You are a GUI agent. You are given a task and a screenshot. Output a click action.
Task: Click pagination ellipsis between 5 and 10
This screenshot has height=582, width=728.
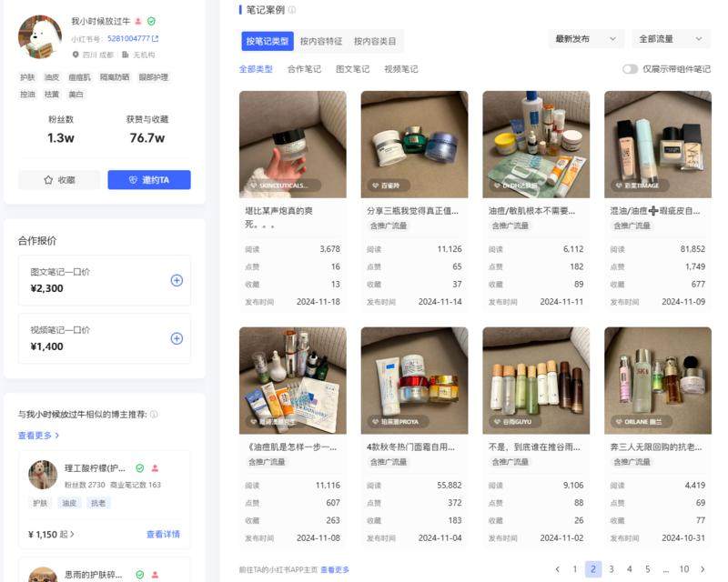tap(666, 569)
